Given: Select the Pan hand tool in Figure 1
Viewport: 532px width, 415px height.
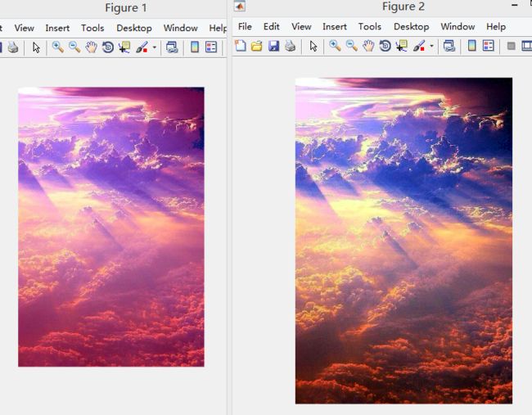Looking at the screenshot, I should [91, 47].
